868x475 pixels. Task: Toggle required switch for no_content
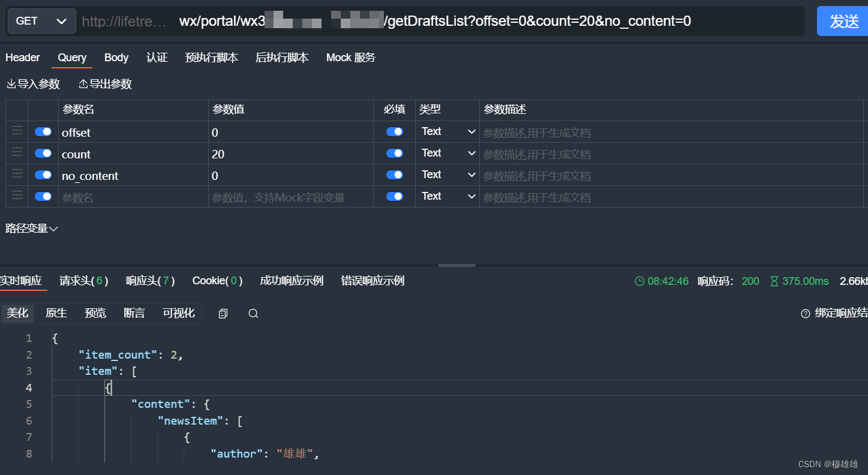395,175
